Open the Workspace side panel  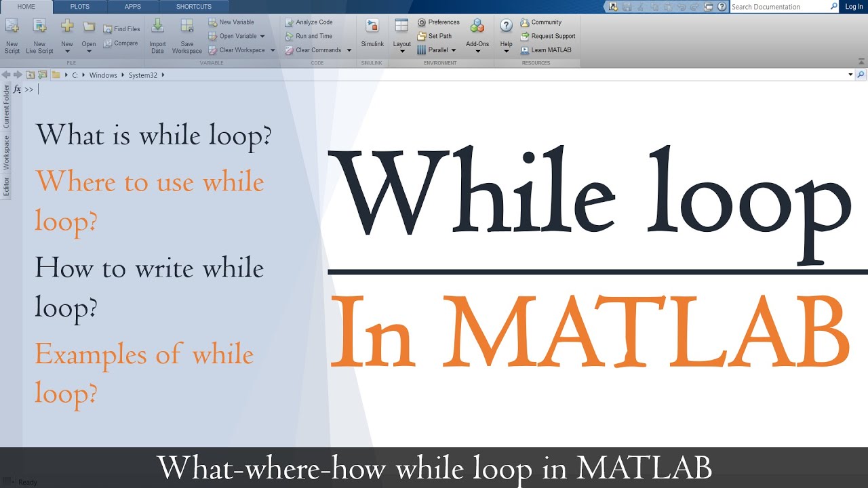[6, 152]
